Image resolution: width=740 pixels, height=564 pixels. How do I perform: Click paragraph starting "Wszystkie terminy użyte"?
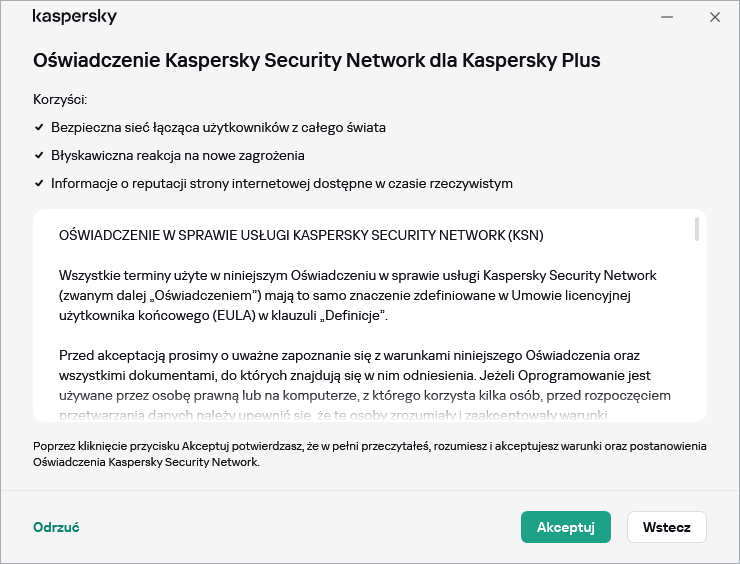357,295
